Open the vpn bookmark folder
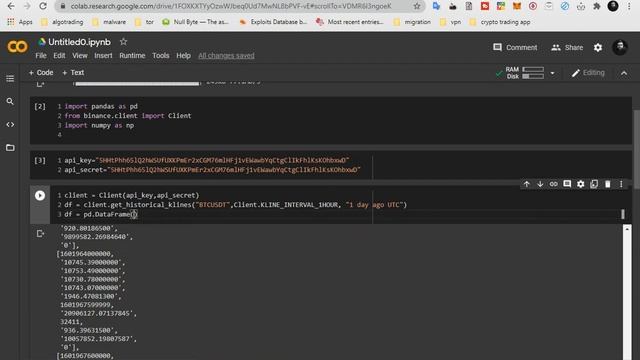Image resolution: width=640 pixels, height=360 pixels. coord(450,22)
